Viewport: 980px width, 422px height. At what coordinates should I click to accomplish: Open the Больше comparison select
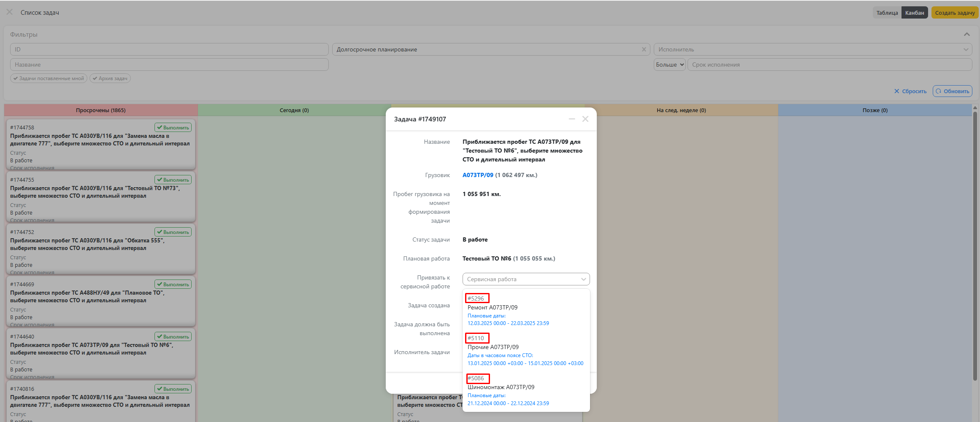[x=669, y=65]
